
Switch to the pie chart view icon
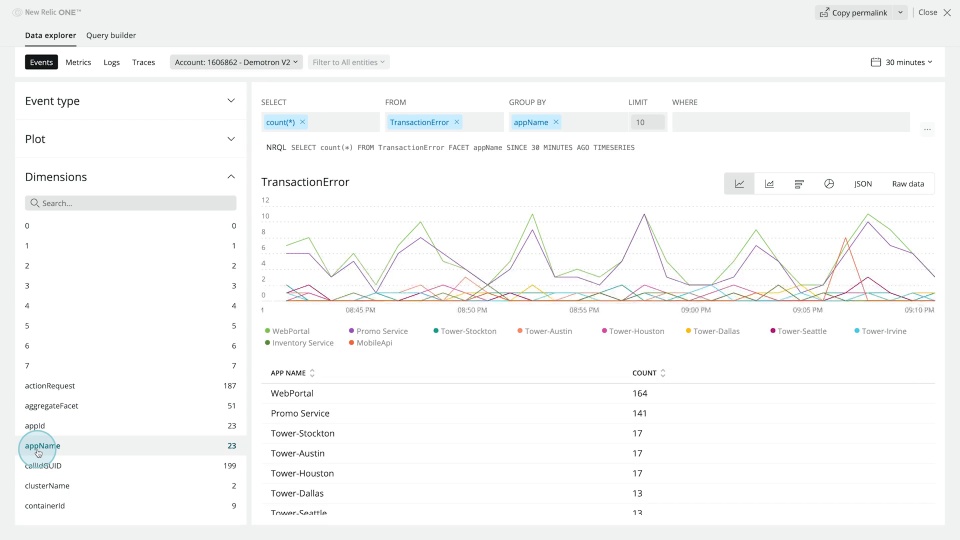pos(829,184)
